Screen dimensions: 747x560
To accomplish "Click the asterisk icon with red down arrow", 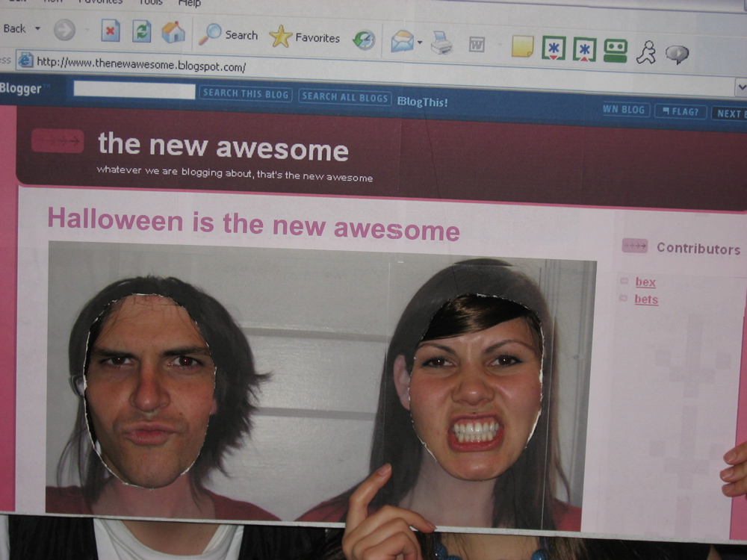I will pyautogui.click(x=554, y=48).
